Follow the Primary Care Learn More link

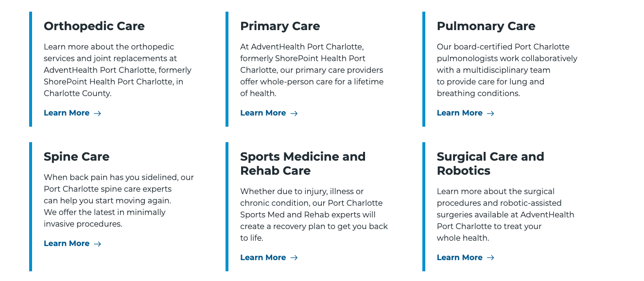[x=263, y=113]
